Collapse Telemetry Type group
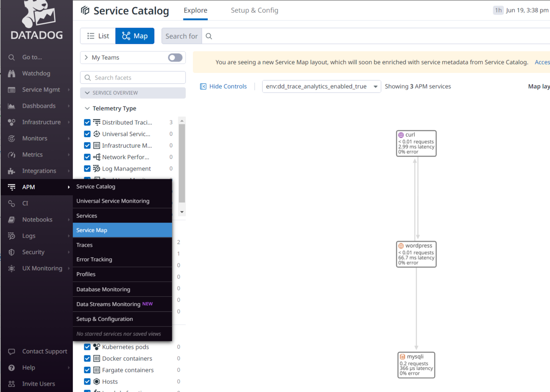 [x=87, y=109]
